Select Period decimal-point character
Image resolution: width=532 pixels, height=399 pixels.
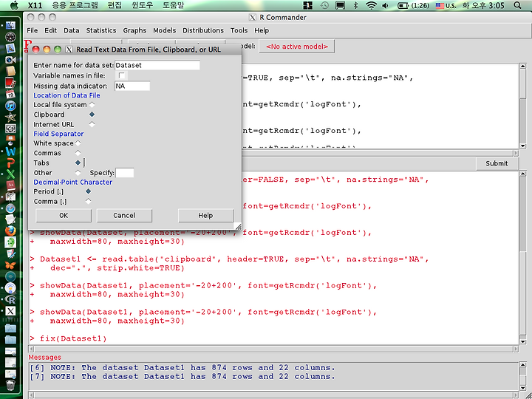point(88,191)
